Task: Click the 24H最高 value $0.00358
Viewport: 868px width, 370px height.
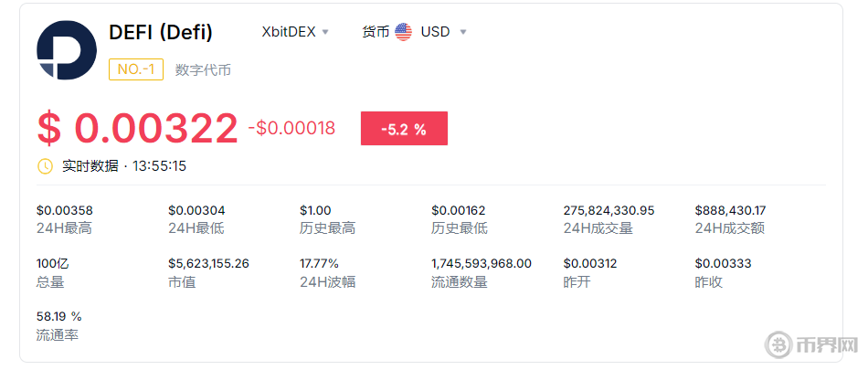Action: click(65, 210)
